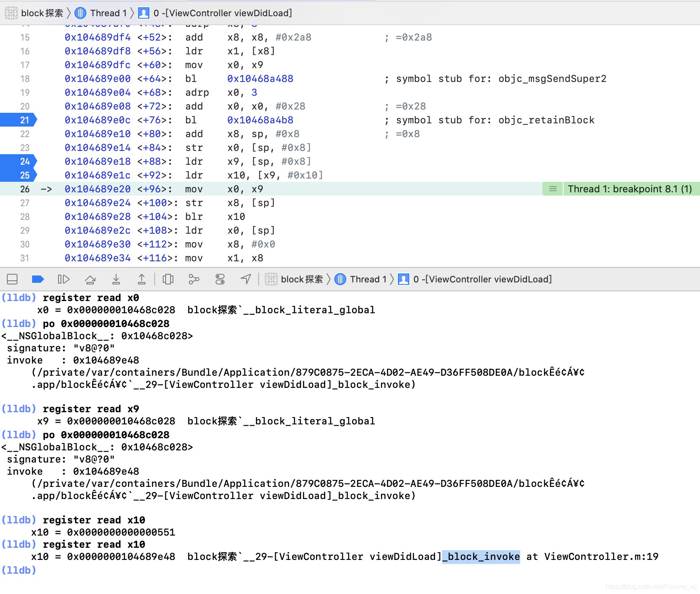Click the highlighted _block_invoke text
Image resolution: width=700 pixels, height=594 pixels.
coord(481,557)
